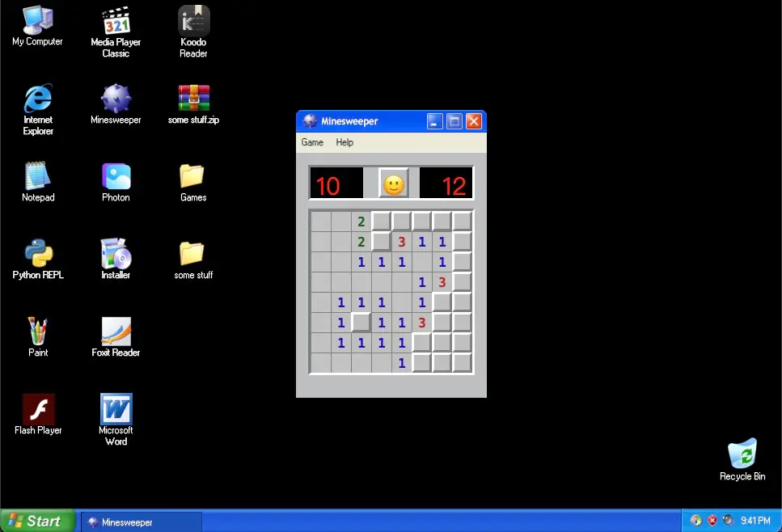Open the My Computer desktop icon

[x=37, y=26]
